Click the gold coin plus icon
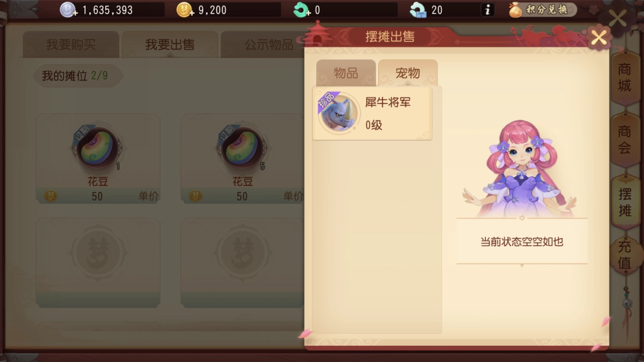The height and width of the screenshot is (362, 644). point(185,10)
